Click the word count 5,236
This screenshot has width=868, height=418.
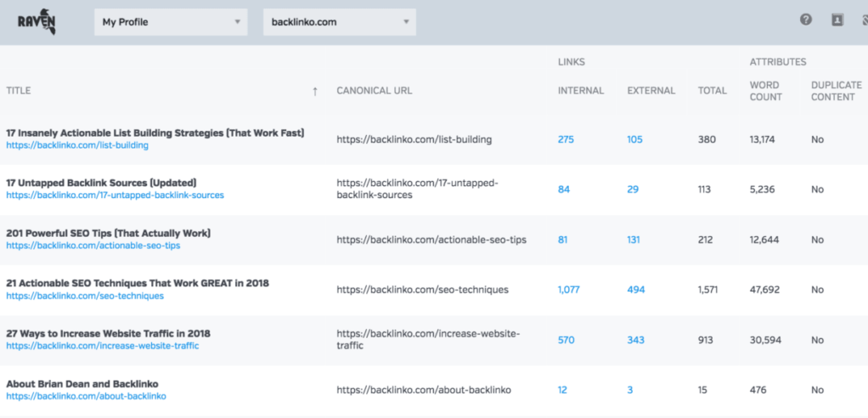click(x=763, y=189)
